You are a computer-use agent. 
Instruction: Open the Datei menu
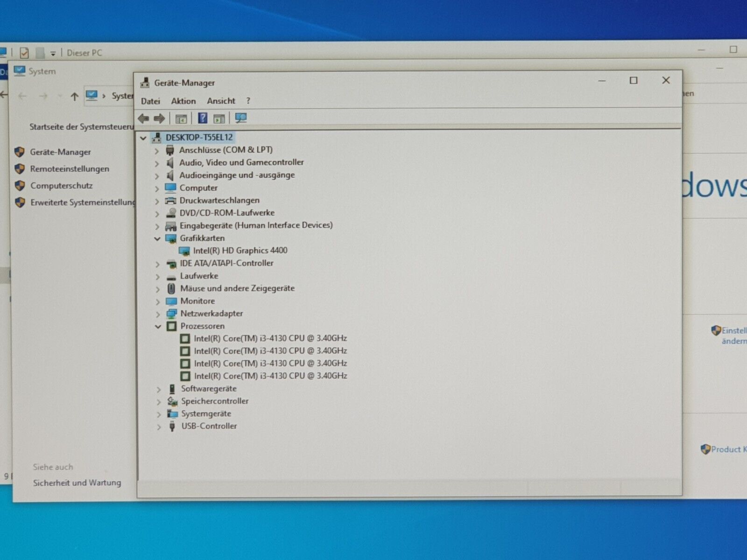[x=150, y=101]
